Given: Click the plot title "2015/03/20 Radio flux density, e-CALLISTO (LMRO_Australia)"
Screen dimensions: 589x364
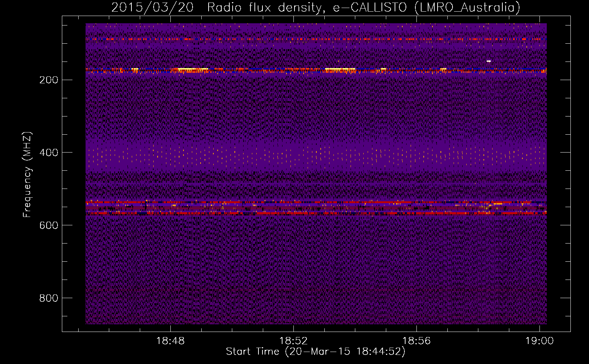Looking at the screenshot, I should click(x=316, y=7).
